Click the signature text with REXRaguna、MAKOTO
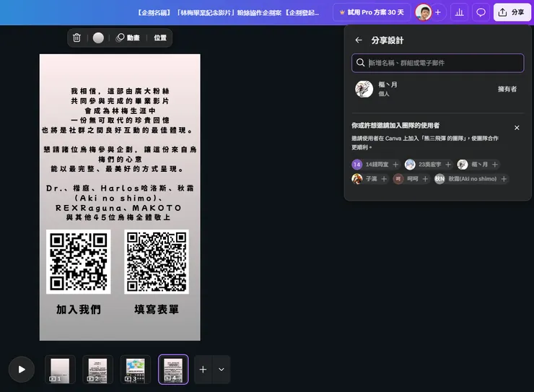This screenshot has width=534, height=392. 120,203
